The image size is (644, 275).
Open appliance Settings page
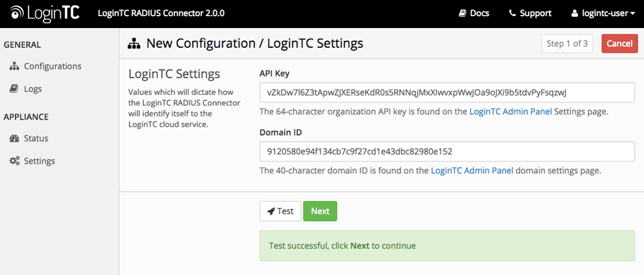[x=39, y=161]
